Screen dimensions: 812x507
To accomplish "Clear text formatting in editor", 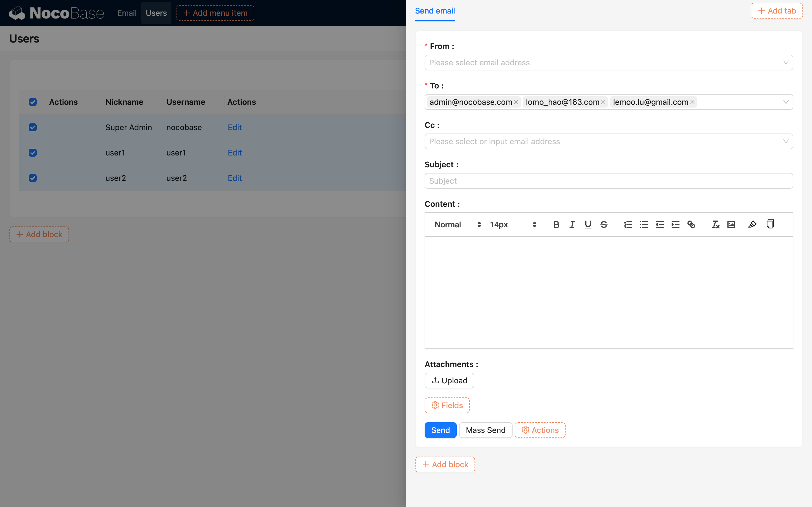I will [715, 224].
